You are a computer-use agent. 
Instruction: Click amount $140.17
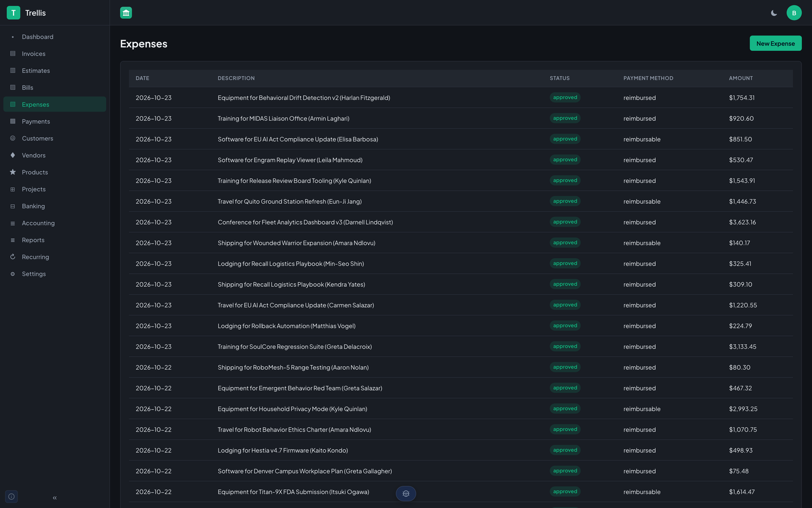tap(740, 243)
